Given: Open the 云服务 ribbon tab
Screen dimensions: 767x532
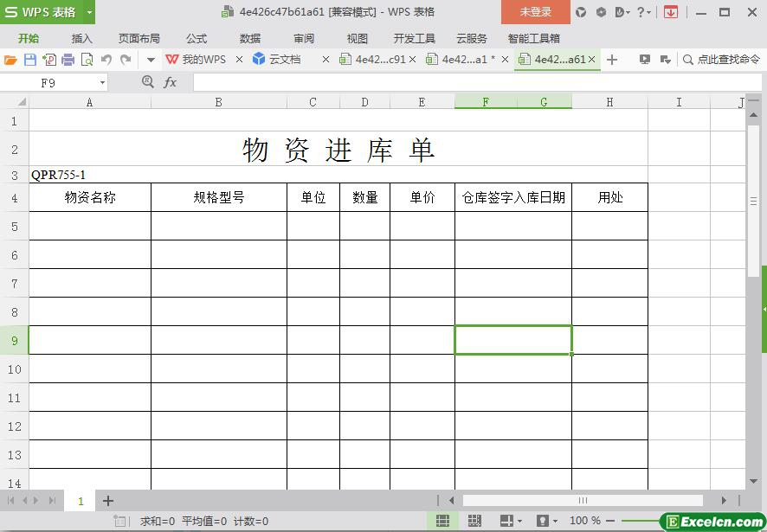Looking at the screenshot, I should tap(472, 38).
